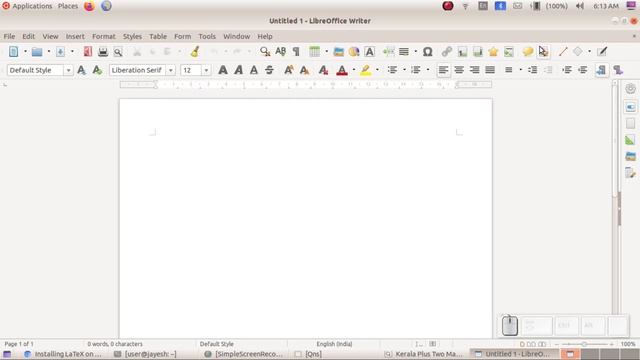Clear direct formatting icon
Image resolution: width=640 pixels, height=360 pixels.
coord(323,70)
